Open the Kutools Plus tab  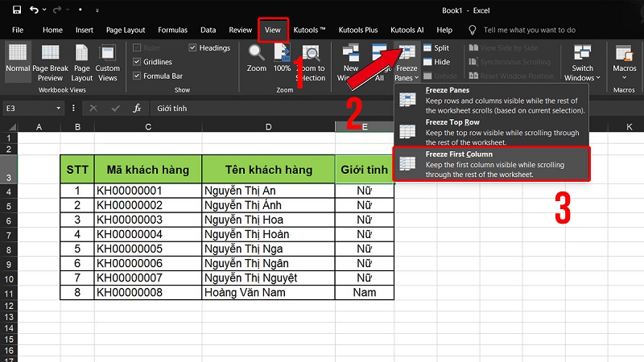pos(358,30)
